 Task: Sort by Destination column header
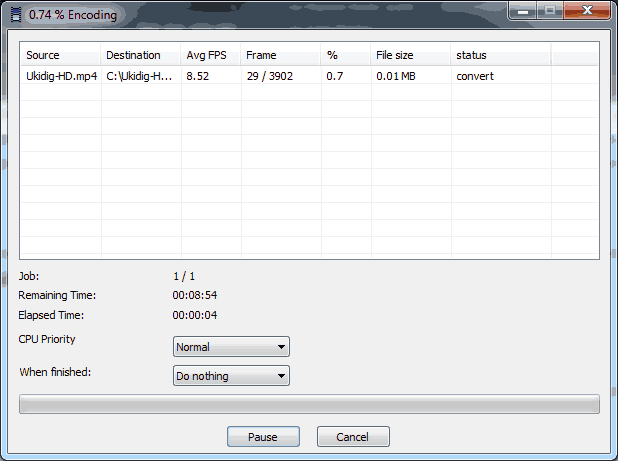[x=141, y=55]
